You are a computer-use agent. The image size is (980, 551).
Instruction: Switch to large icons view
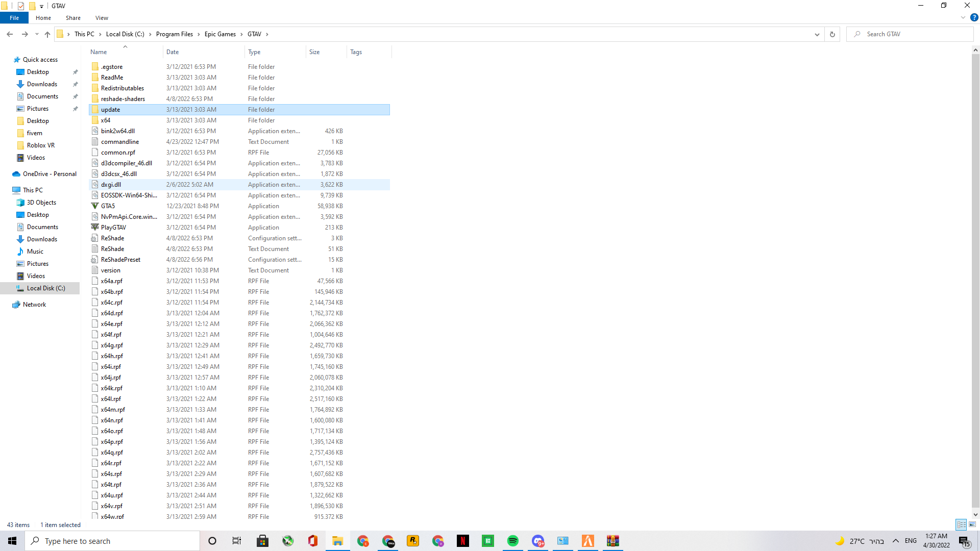[972, 524]
